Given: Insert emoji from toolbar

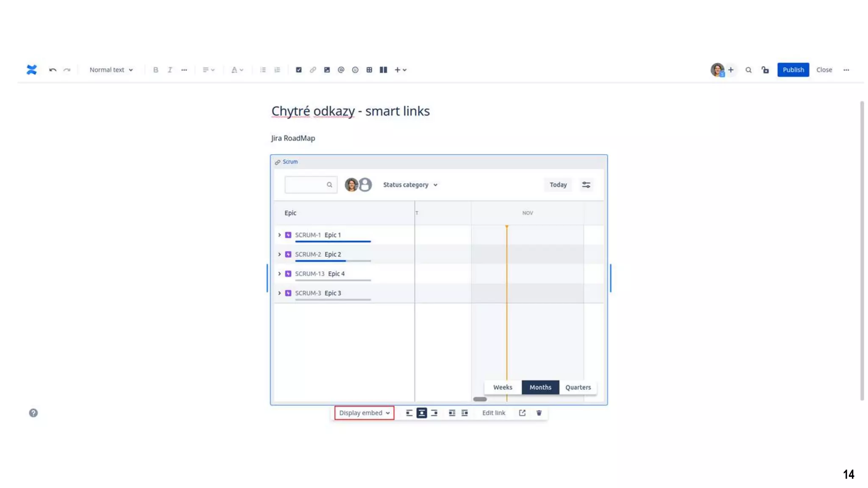Looking at the screenshot, I should click(x=355, y=70).
